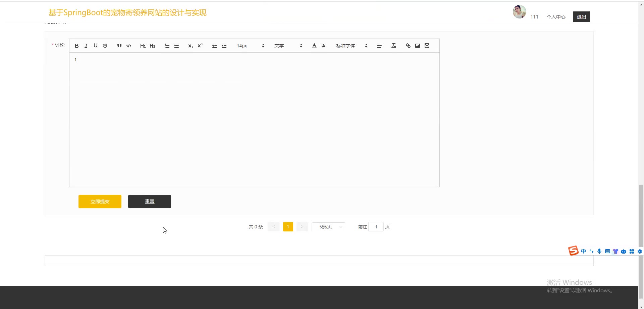Click the Sogou input method logo
644x309 pixels.
573,251
